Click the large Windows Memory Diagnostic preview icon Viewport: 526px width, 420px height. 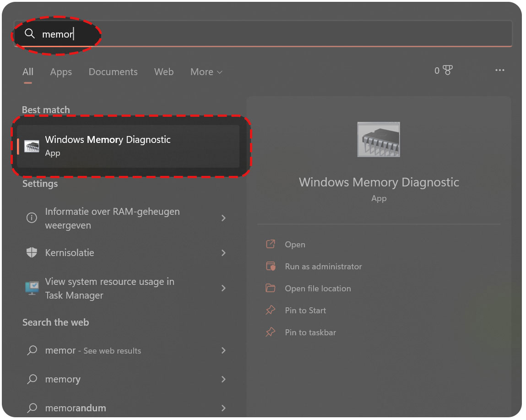pyautogui.click(x=379, y=139)
